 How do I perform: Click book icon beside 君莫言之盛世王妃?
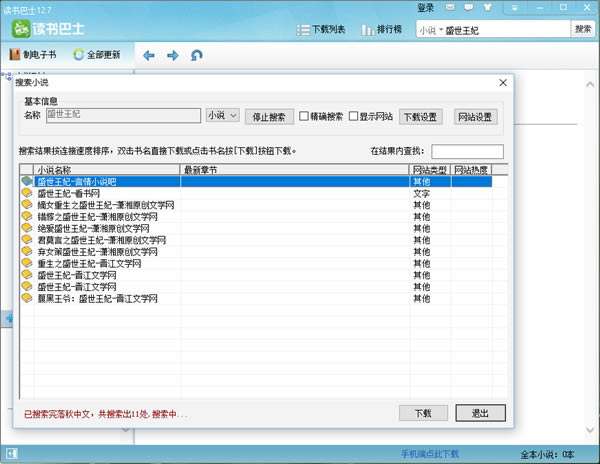pos(27,239)
